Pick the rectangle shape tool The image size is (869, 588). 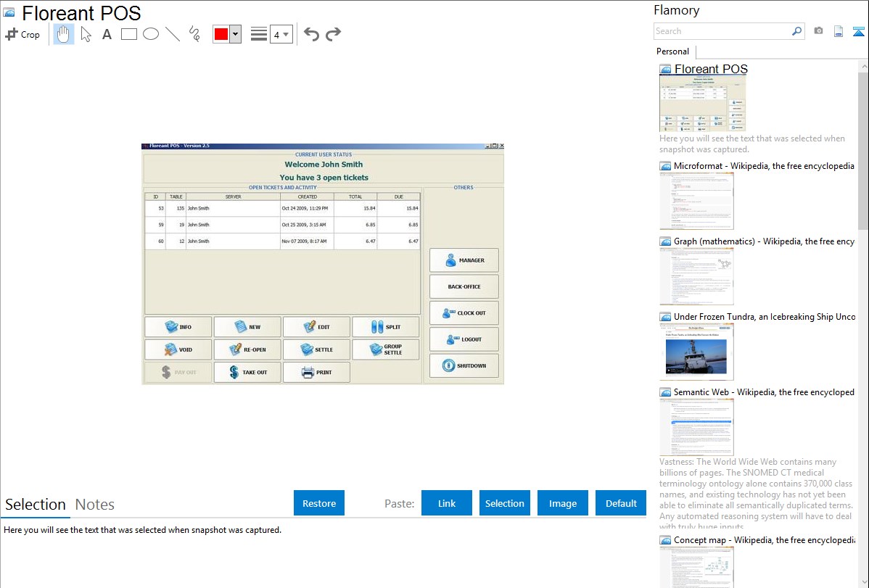[x=128, y=34]
